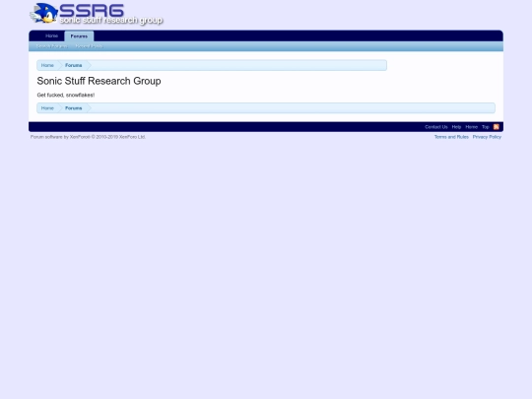Open Recent Posts in the sub-navigation
Image resolution: width=532 pixels, height=399 pixels.
(90, 46)
